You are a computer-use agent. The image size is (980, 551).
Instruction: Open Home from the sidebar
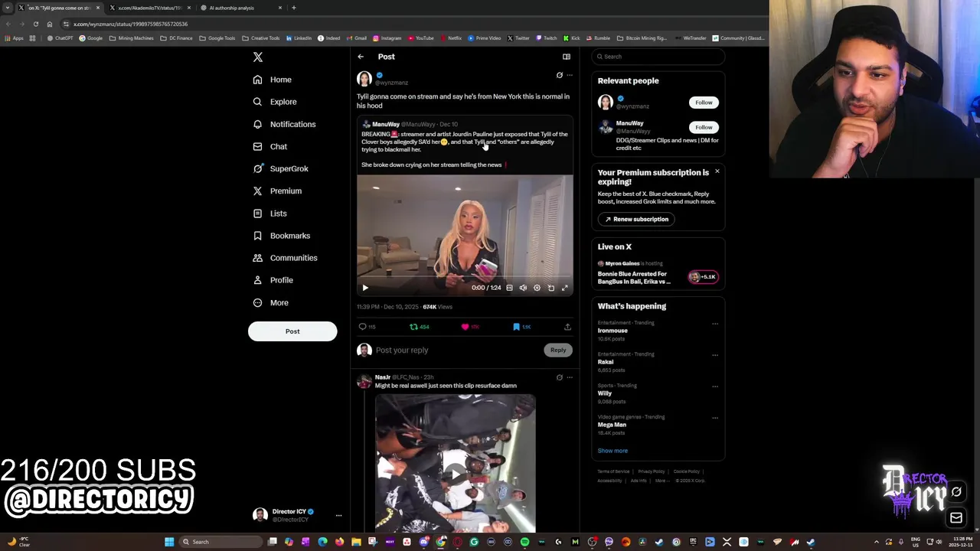(x=273, y=80)
